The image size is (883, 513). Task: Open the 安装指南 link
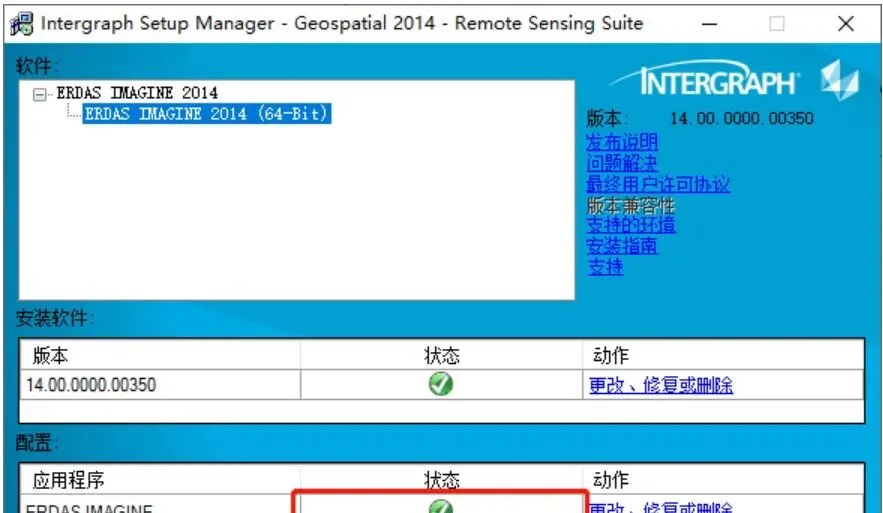[x=622, y=246]
